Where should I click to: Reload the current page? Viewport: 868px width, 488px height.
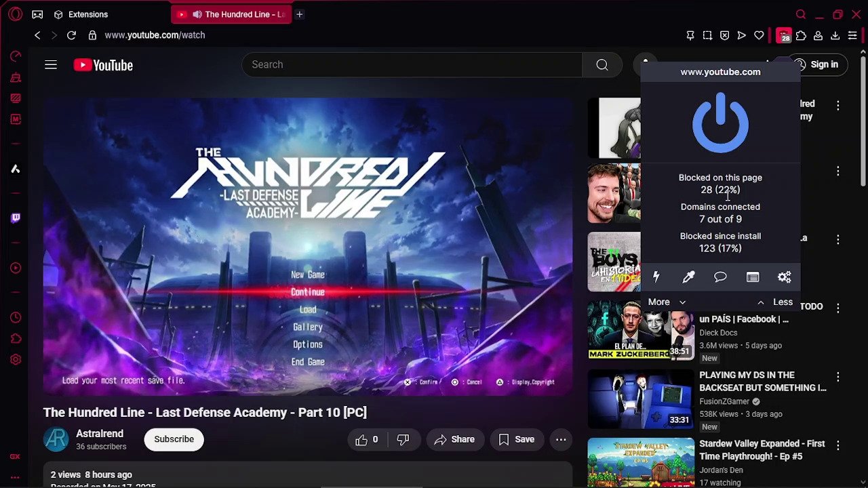tap(71, 35)
